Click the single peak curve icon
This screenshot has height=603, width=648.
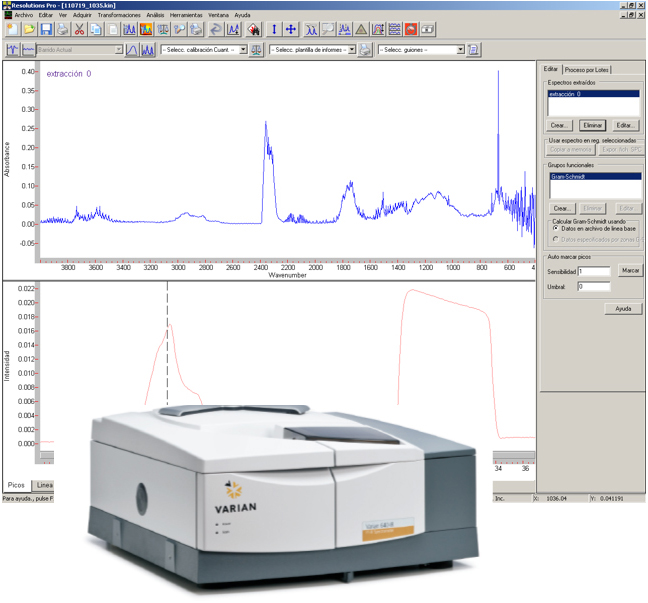pos(131,50)
